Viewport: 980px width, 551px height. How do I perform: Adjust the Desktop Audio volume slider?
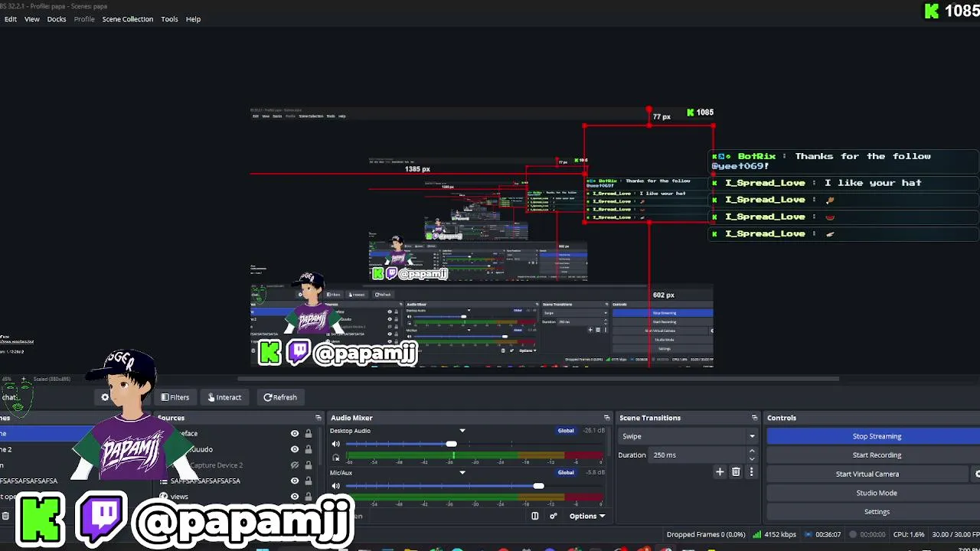tap(452, 444)
